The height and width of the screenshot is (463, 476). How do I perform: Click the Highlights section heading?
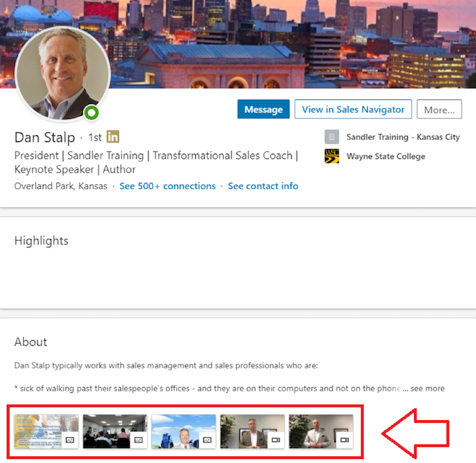click(x=41, y=241)
